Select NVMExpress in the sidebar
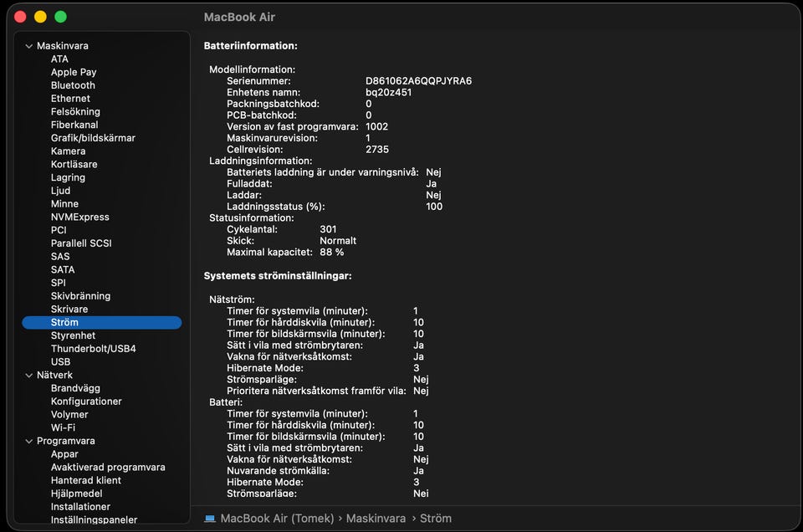This screenshot has width=803, height=532. coord(80,217)
